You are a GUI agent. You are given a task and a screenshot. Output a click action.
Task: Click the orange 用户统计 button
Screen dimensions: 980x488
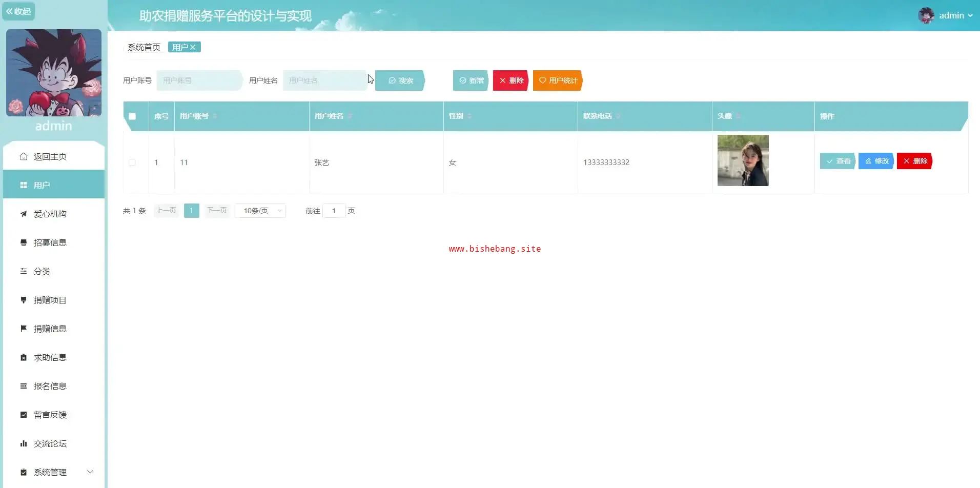point(558,80)
